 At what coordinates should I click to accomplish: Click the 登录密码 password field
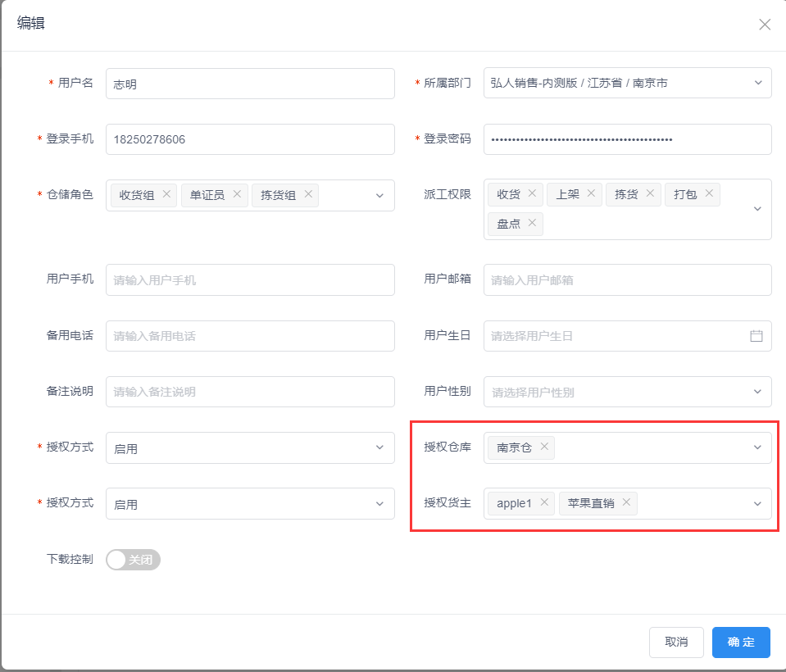(x=627, y=139)
